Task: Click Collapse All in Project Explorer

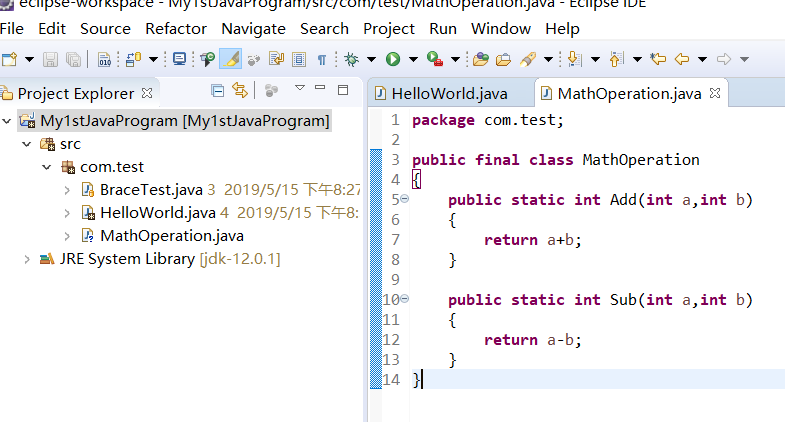Action: (218, 91)
